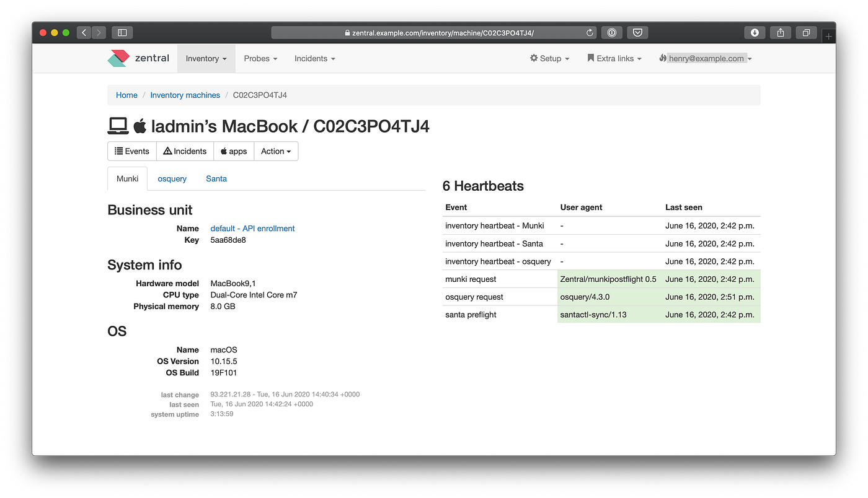Click the system uptime value 3:13:59
Viewport: 868px width, 498px height.
tap(222, 414)
